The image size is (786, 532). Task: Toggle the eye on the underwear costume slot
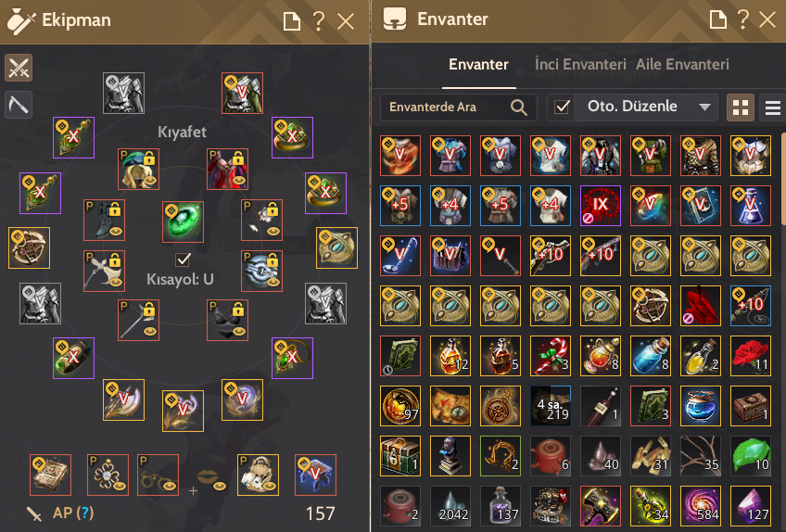239,331
